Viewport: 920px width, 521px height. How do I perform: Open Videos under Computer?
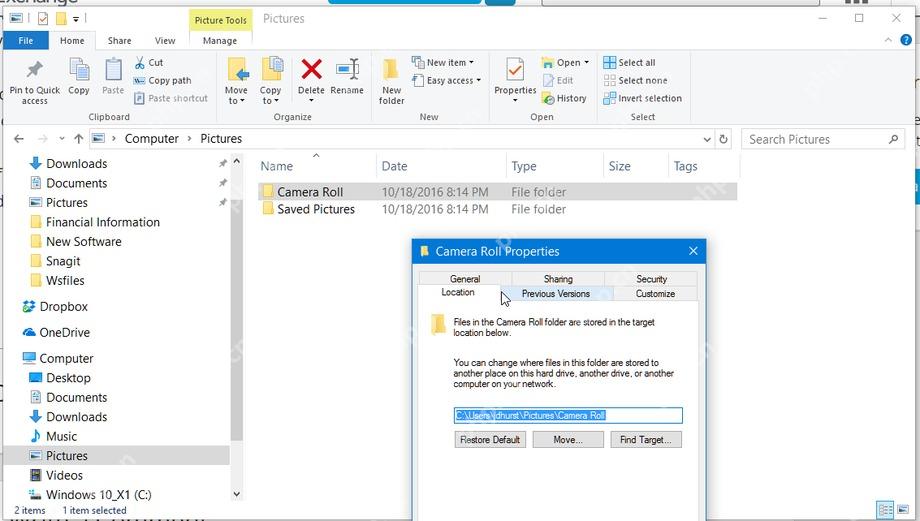(x=64, y=475)
